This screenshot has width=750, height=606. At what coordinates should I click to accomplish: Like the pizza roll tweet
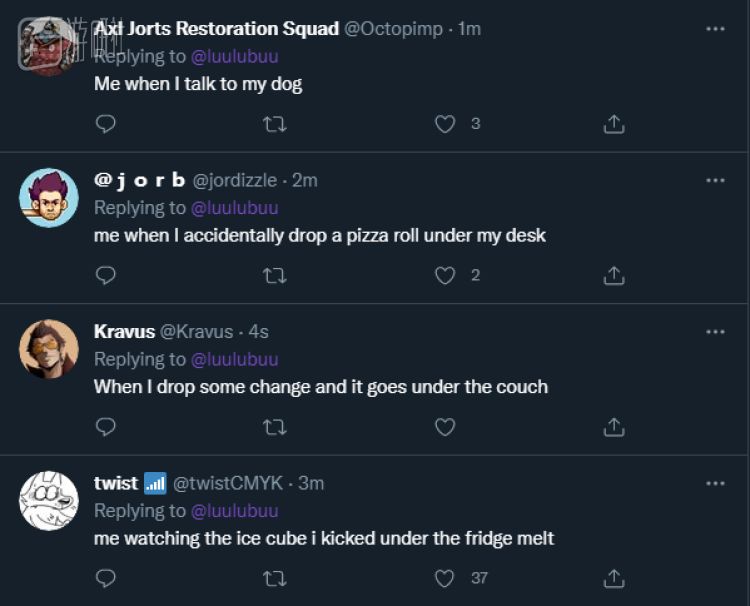[445, 275]
